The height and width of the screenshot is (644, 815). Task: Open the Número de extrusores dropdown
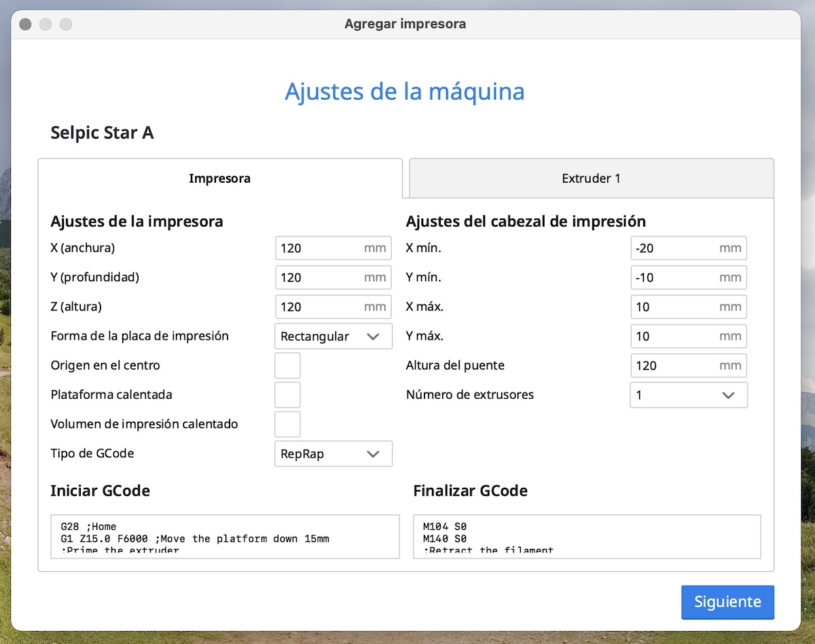(688, 395)
